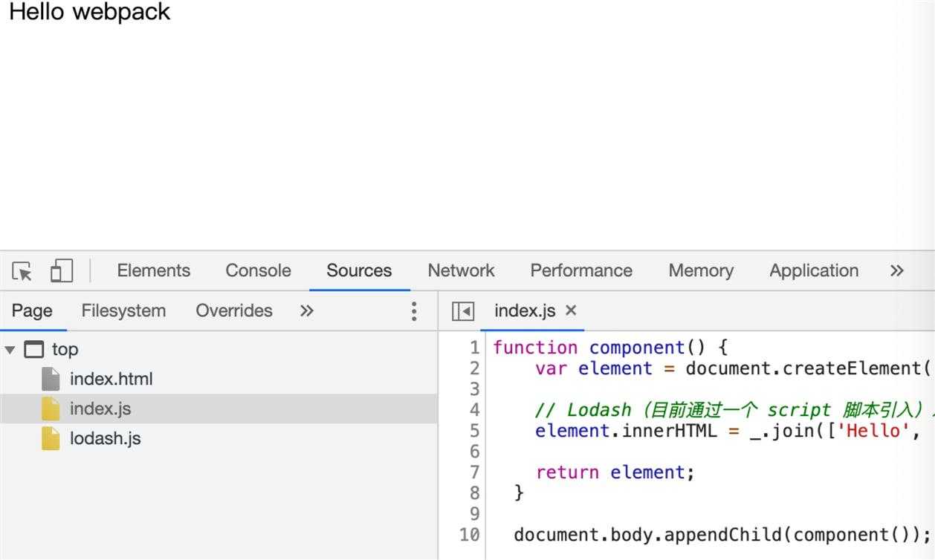The width and height of the screenshot is (935, 560).
Task: Click the 'return element;' code line
Action: [x=615, y=472]
